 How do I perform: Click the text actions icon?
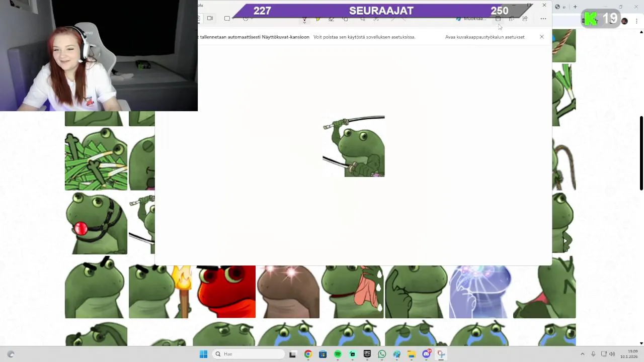coord(376,19)
